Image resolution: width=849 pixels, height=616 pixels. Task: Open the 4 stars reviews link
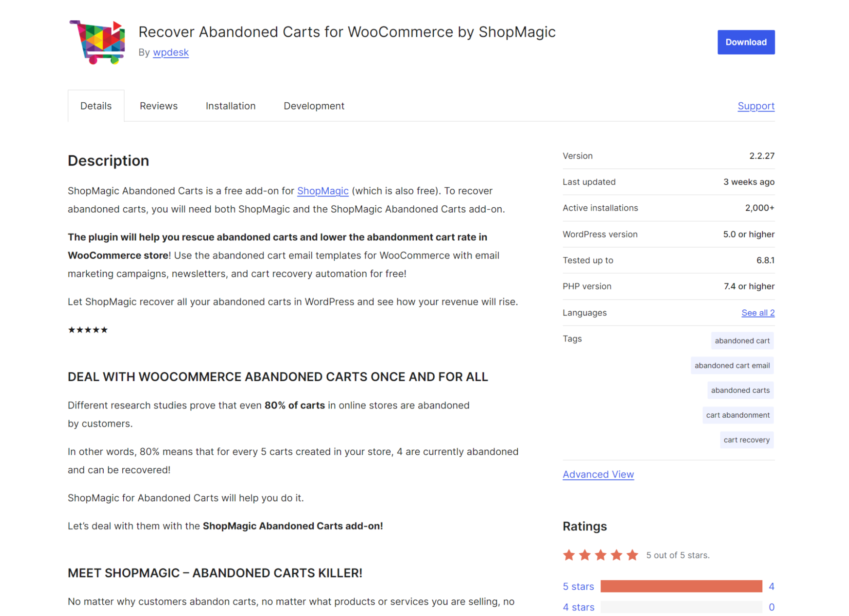578,607
